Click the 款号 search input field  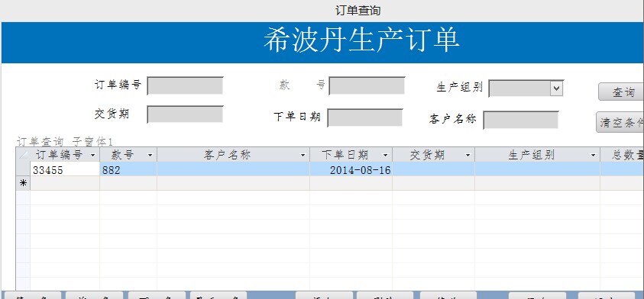tap(367, 85)
